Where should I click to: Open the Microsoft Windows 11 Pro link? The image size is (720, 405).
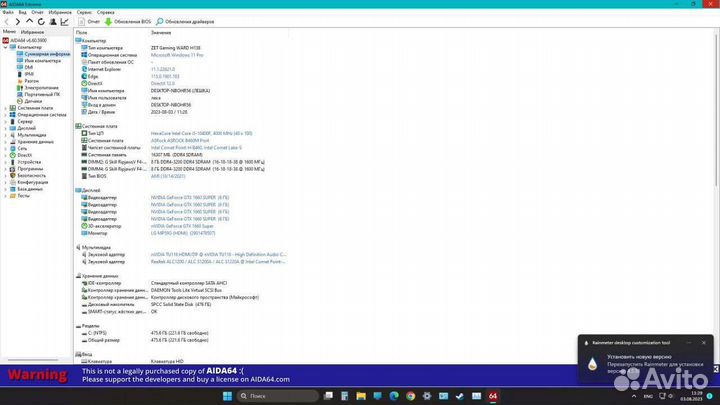tap(177, 55)
